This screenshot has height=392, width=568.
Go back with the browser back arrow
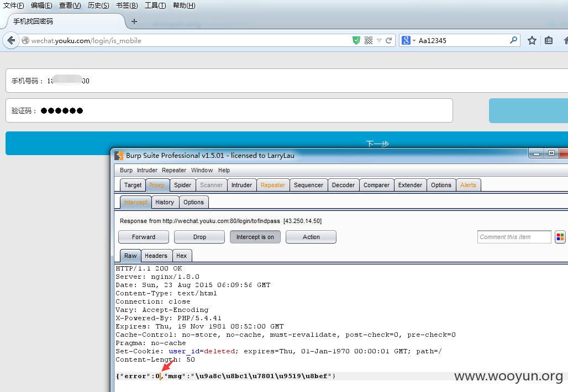(11, 40)
